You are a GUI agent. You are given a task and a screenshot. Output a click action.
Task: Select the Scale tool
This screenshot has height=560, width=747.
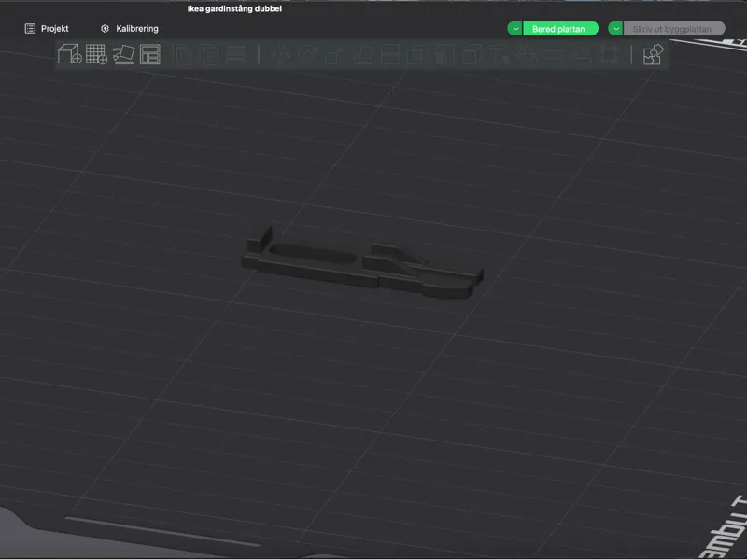click(335, 55)
